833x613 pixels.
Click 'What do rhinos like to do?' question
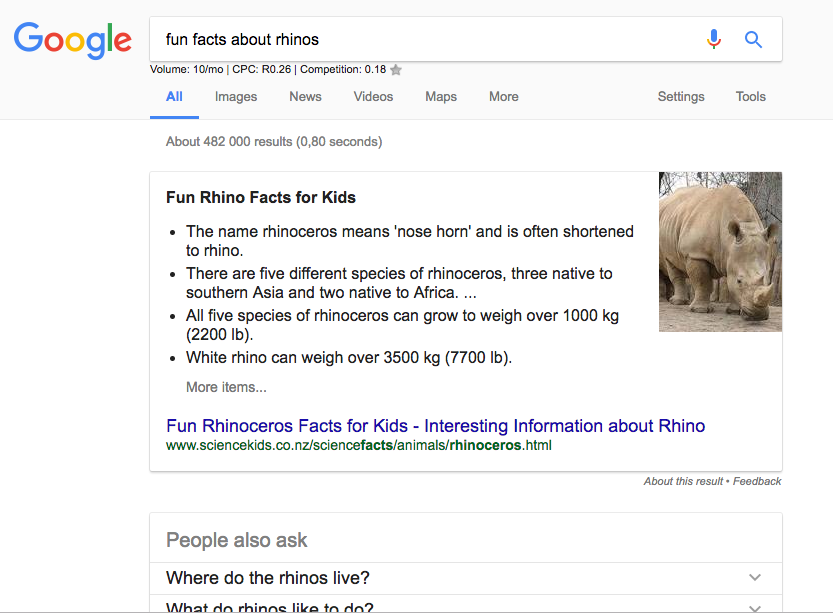click(x=270, y=607)
